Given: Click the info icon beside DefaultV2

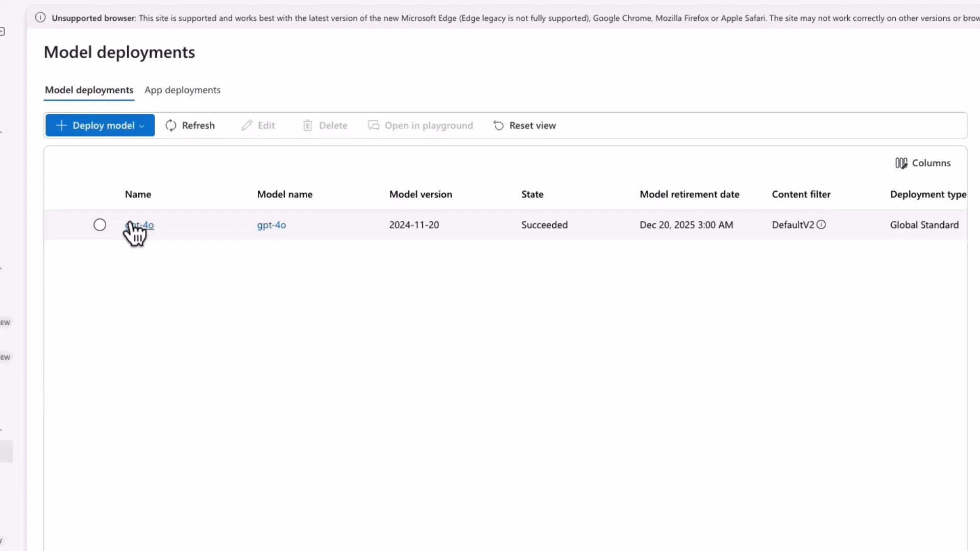Looking at the screenshot, I should point(821,224).
